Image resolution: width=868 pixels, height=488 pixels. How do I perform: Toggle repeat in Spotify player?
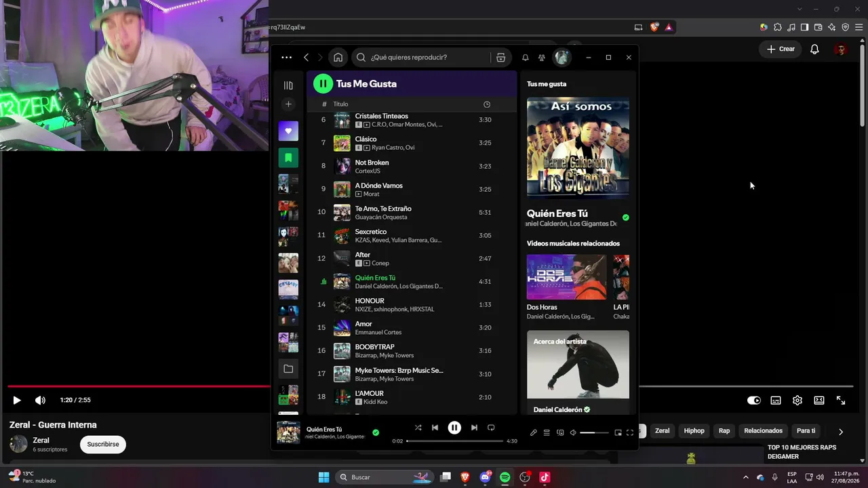click(x=491, y=428)
